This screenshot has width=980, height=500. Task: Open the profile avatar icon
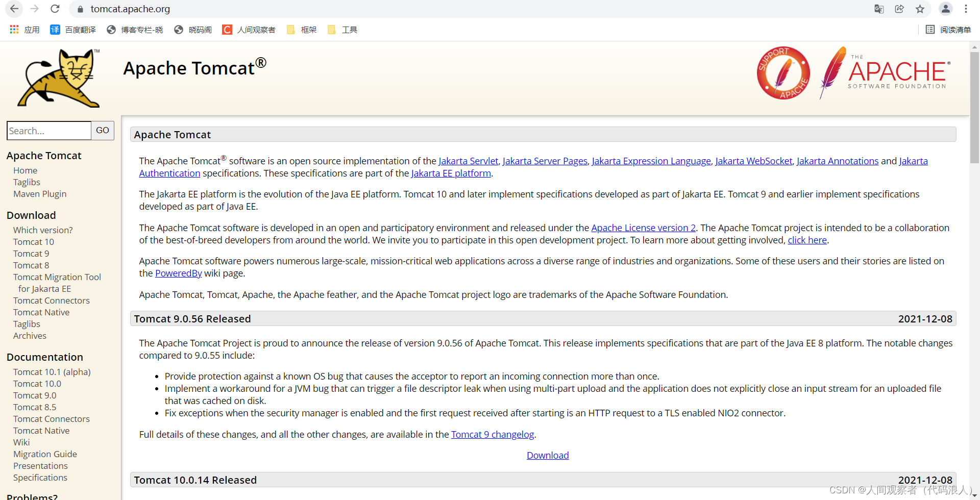(x=946, y=9)
